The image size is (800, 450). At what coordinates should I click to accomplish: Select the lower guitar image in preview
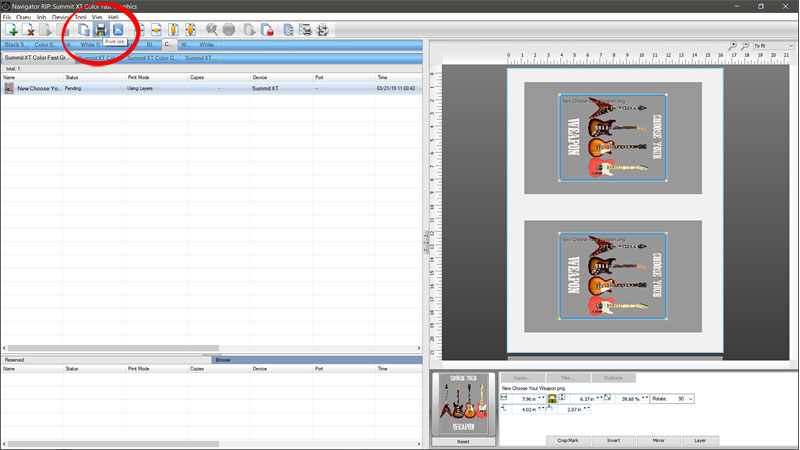point(613,276)
